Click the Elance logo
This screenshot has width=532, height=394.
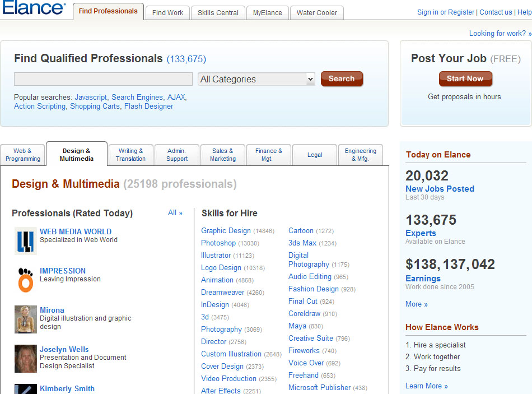tap(34, 8)
